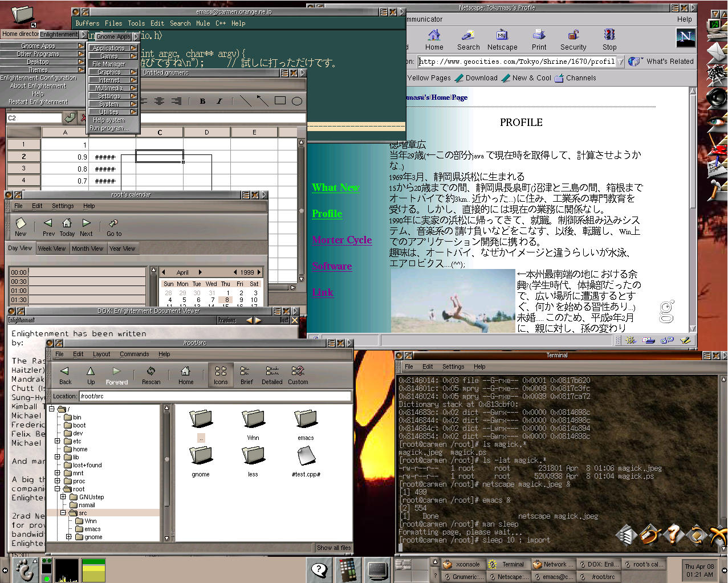
Task: Open What New link on profile page
Action: click(x=335, y=187)
